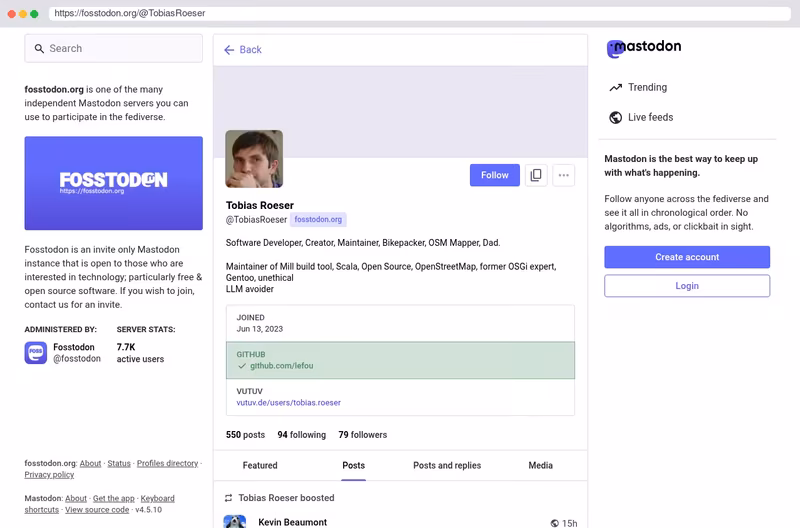
Task: Open the Posts and replies tab
Action: tap(447, 465)
